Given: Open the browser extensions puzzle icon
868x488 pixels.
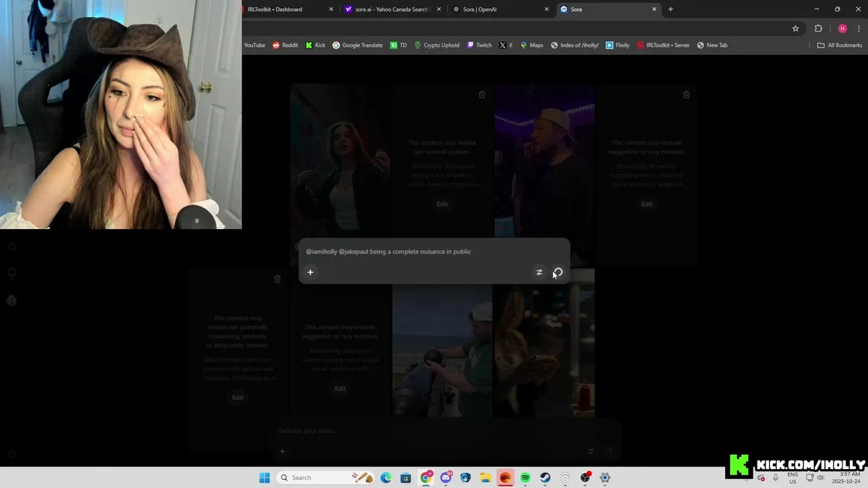Looking at the screenshot, I should [x=818, y=28].
